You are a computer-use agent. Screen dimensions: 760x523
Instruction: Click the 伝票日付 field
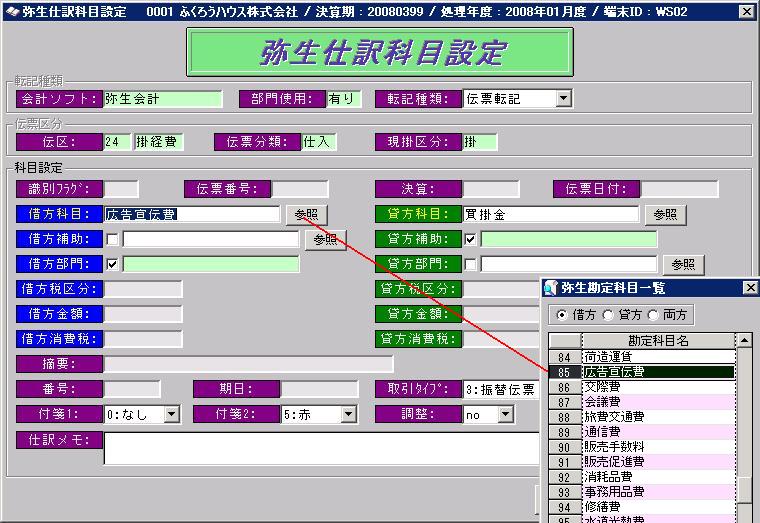pos(680,189)
